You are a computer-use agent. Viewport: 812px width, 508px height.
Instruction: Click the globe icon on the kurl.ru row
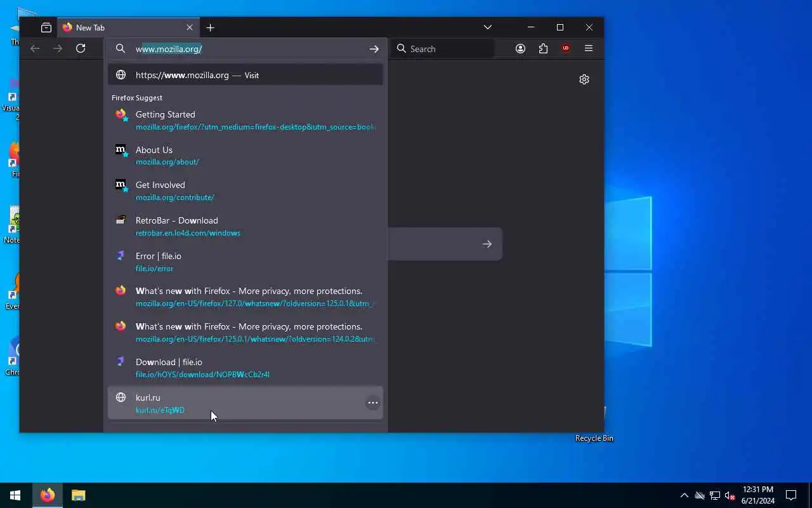pyautogui.click(x=121, y=398)
